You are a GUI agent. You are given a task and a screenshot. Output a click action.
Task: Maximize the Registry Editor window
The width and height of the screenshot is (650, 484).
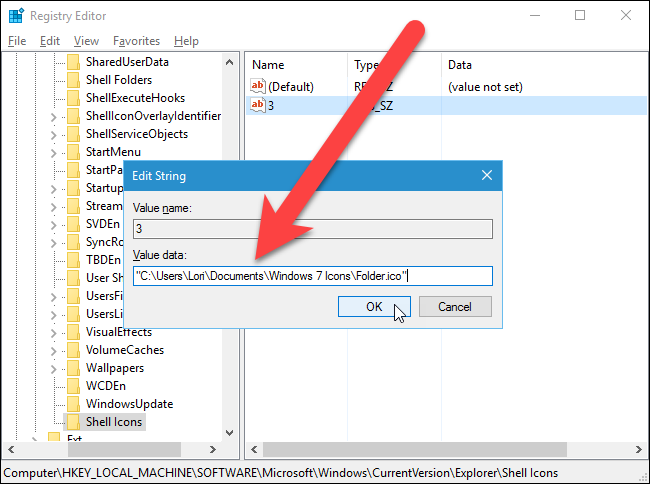580,15
